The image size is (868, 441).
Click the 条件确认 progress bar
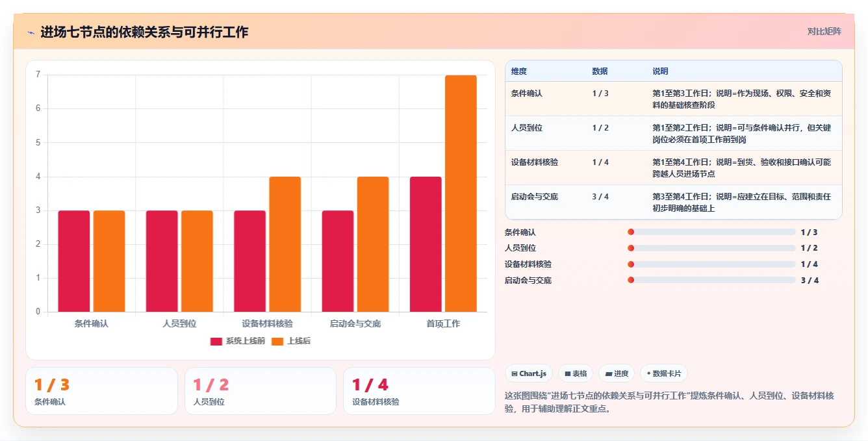[711, 232]
